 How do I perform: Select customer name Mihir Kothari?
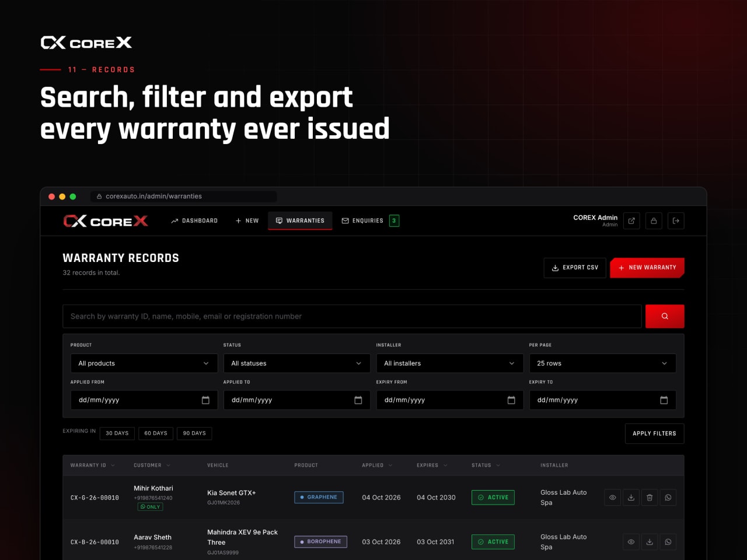pos(153,488)
